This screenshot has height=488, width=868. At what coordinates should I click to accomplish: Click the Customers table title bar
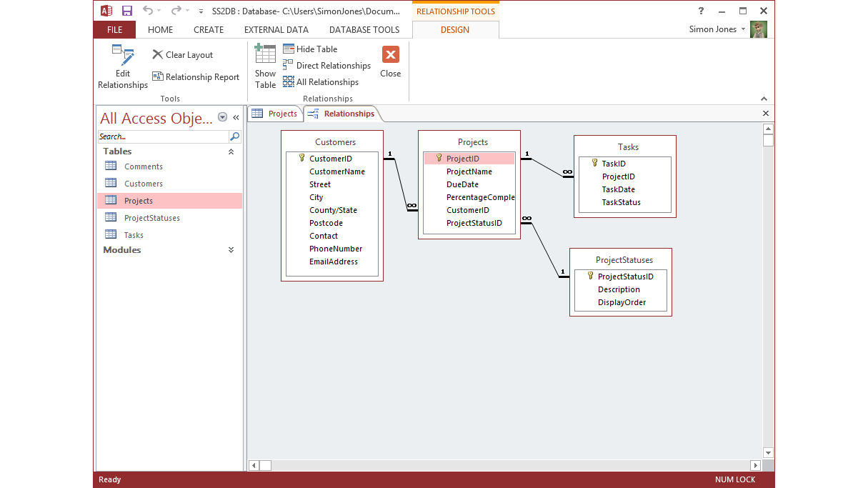pyautogui.click(x=332, y=141)
